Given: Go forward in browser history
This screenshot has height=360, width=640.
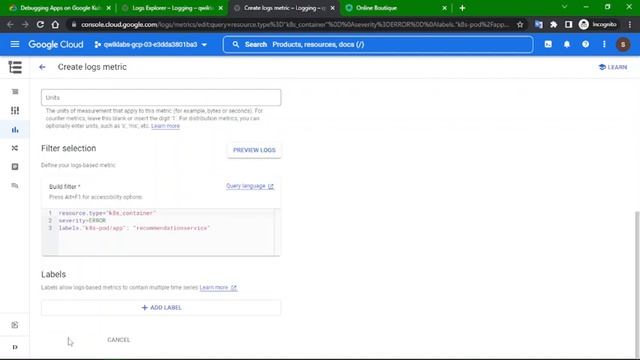Looking at the screenshot, I should (x=25, y=24).
